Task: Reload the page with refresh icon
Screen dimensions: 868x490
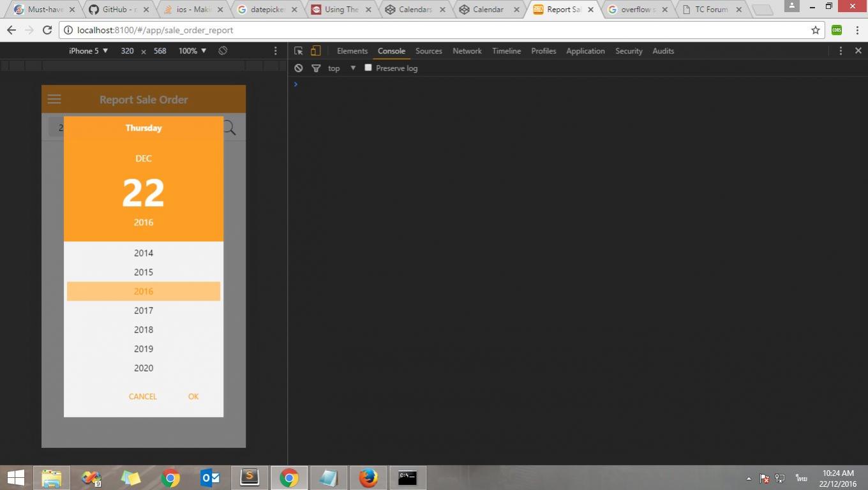Action: [x=47, y=30]
